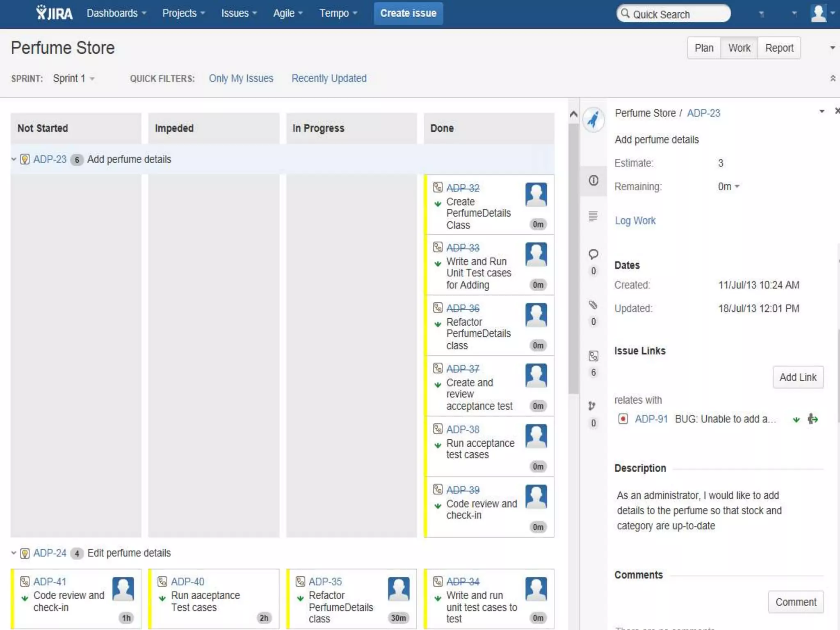Click the Create issue button
Image resolution: width=840 pixels, height=630 pixels.
click(x=408, y=13)
